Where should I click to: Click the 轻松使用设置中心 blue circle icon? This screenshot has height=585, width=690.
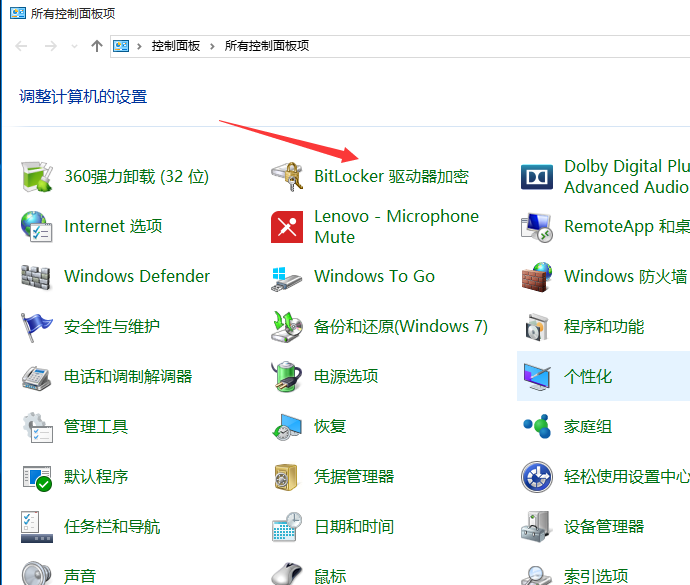point(537,477)
